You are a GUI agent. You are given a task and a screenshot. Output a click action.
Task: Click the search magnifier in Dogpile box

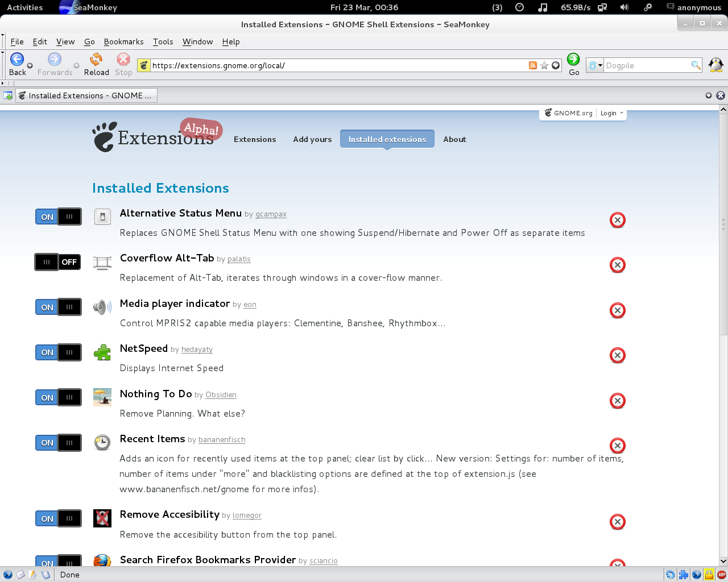[696, 65]
